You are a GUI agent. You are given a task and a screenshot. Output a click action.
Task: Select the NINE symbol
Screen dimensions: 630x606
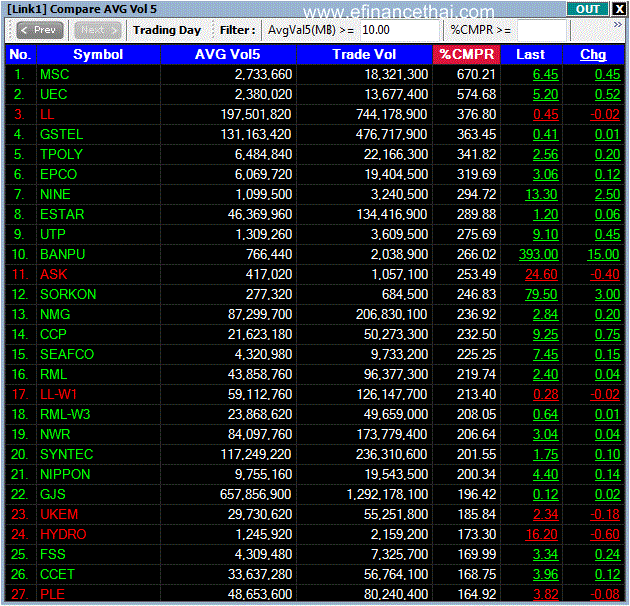coord(55,194)
